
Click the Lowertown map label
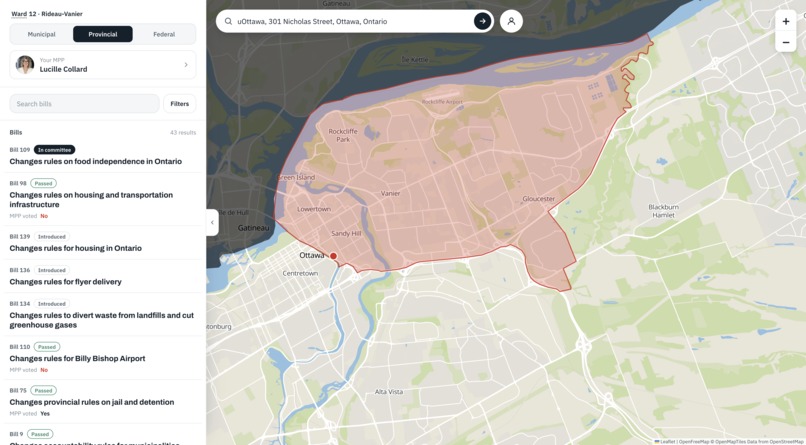coord(314,209)
